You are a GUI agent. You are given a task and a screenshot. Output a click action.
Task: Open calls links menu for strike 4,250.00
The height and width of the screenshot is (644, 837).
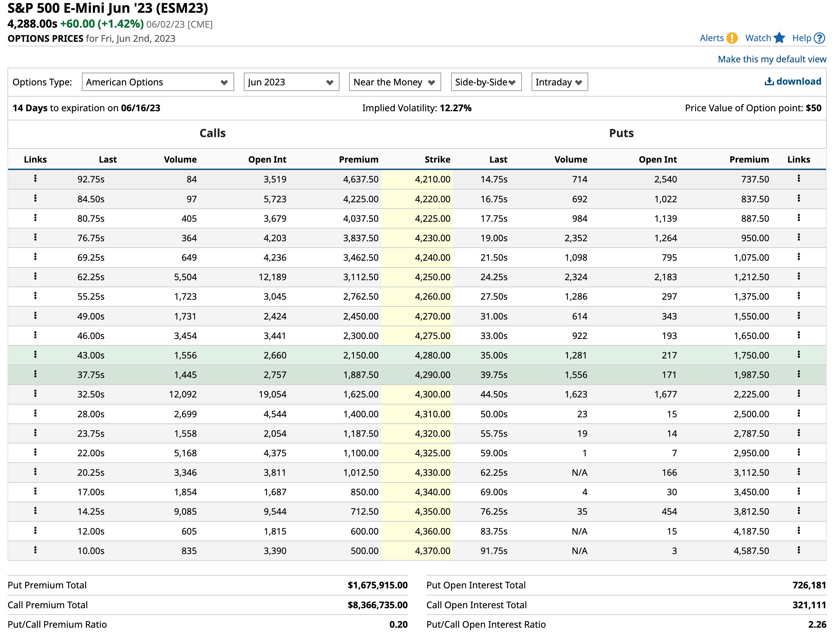click(35, 276)
